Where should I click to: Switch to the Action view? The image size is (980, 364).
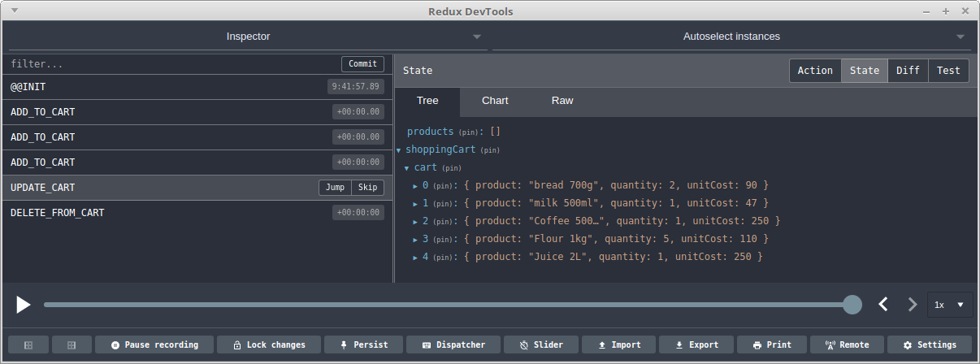[x=815, y=71]
